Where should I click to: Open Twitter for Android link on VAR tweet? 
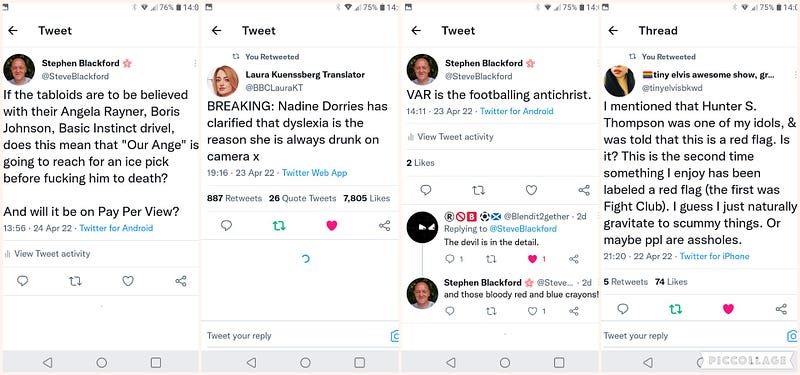(516, 111)
